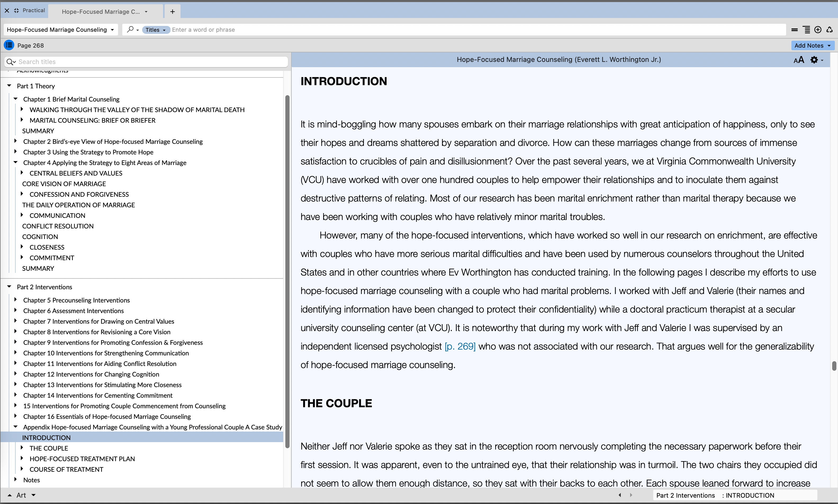Expand CONFESSION AND FORGIVENESS

click(x=22, y=194)
